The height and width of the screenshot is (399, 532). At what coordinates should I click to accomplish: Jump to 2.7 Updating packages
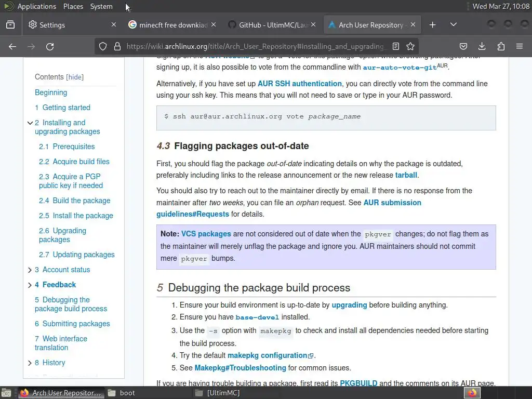tap(77, 255)
